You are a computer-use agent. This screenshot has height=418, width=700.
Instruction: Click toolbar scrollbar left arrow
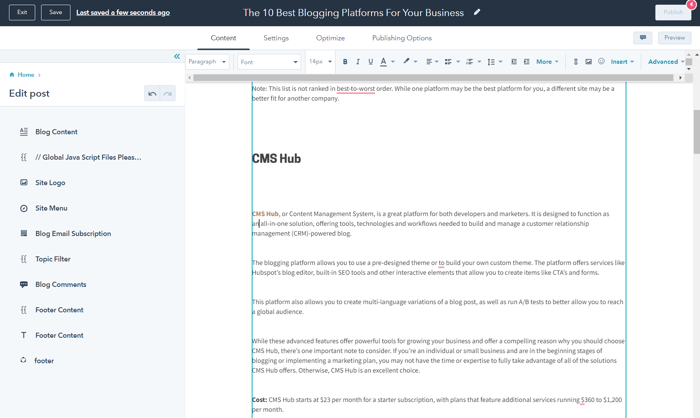[189, 78]
